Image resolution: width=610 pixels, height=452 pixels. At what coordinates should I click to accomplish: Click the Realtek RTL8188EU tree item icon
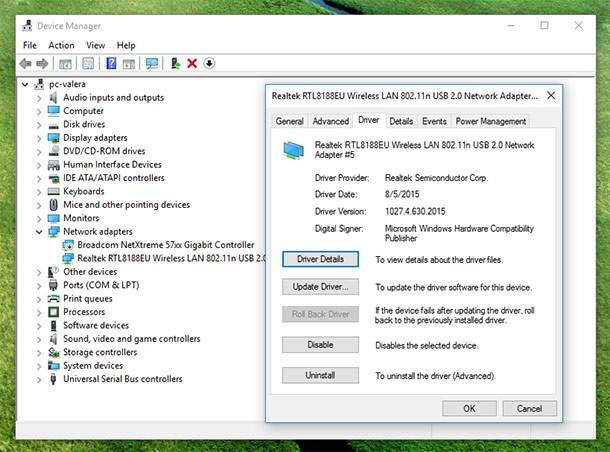pyautogui.click(x=68, y=258)
